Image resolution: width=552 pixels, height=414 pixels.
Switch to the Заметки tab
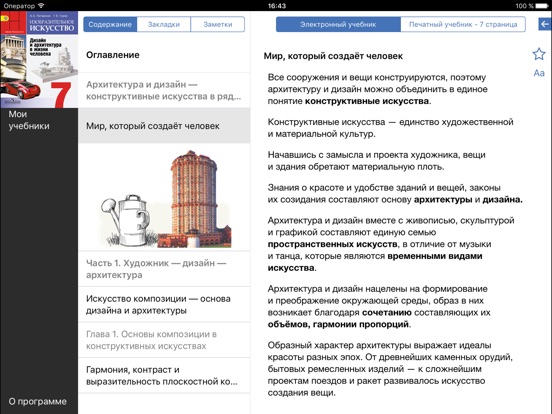click(218, 24)
